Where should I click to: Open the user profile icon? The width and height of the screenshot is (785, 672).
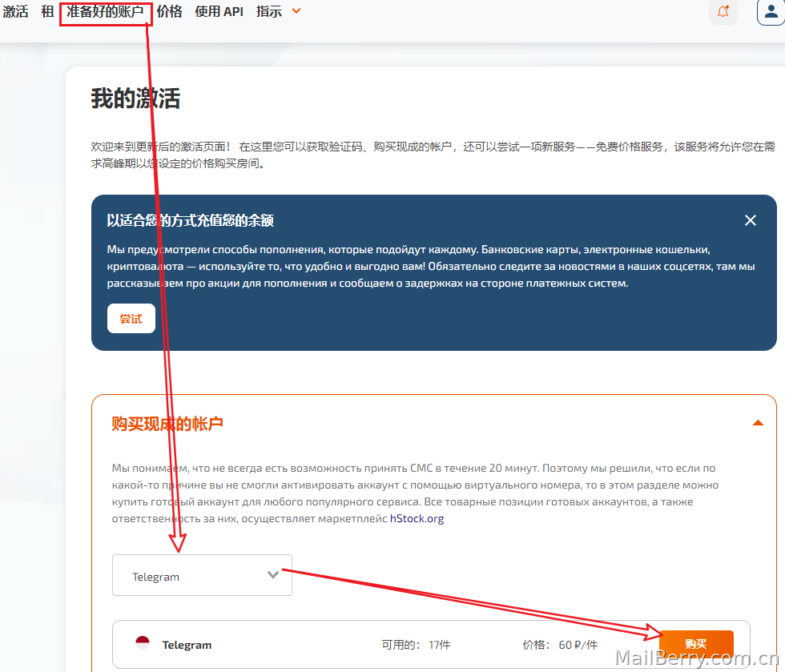[771, 11]
